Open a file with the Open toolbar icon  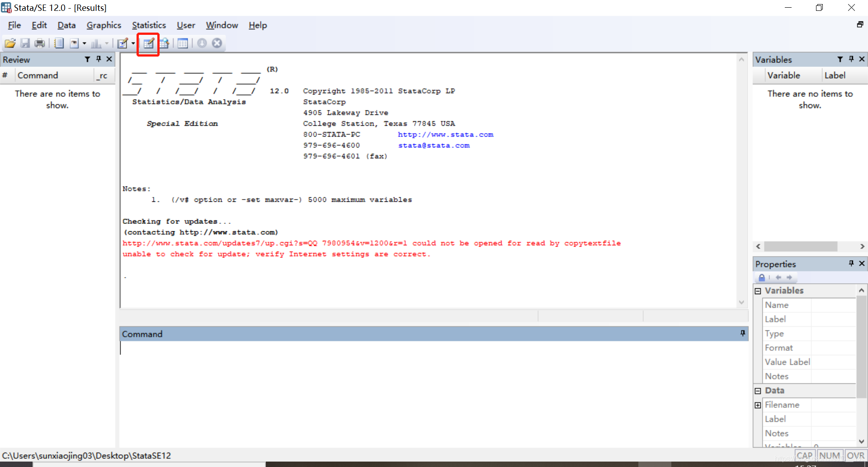pos(10,43)
